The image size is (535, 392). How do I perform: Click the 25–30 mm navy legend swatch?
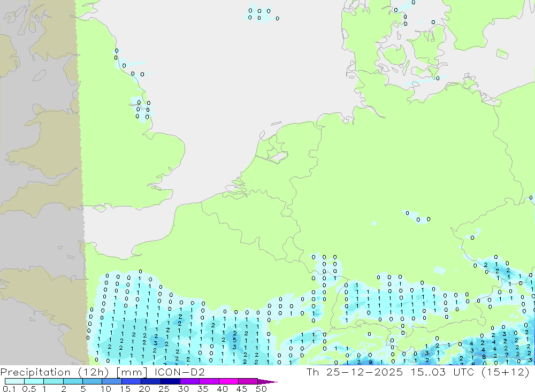point(170,381)
